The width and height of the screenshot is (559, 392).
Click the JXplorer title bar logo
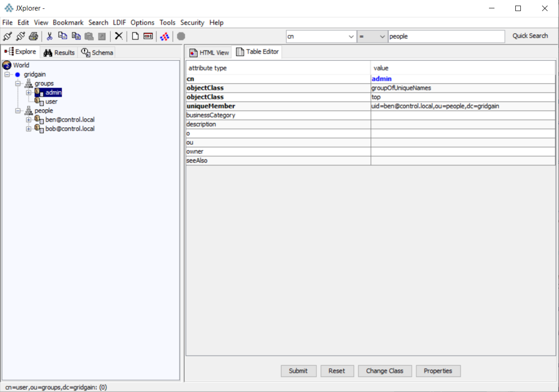click(9, 8)
